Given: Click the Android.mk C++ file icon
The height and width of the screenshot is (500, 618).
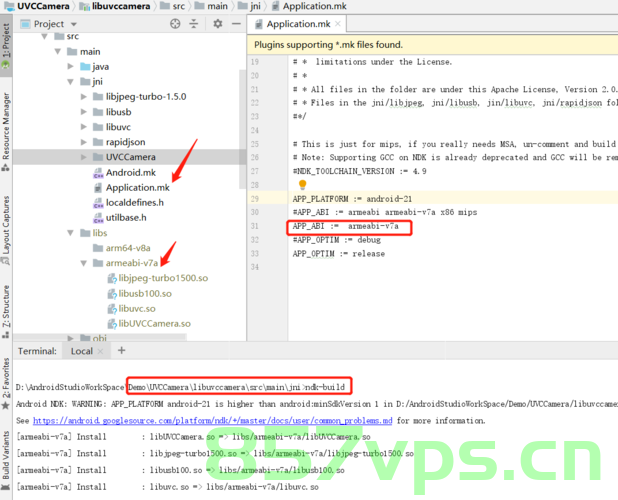Looking at the screenshot, I should tap(98, 173).
